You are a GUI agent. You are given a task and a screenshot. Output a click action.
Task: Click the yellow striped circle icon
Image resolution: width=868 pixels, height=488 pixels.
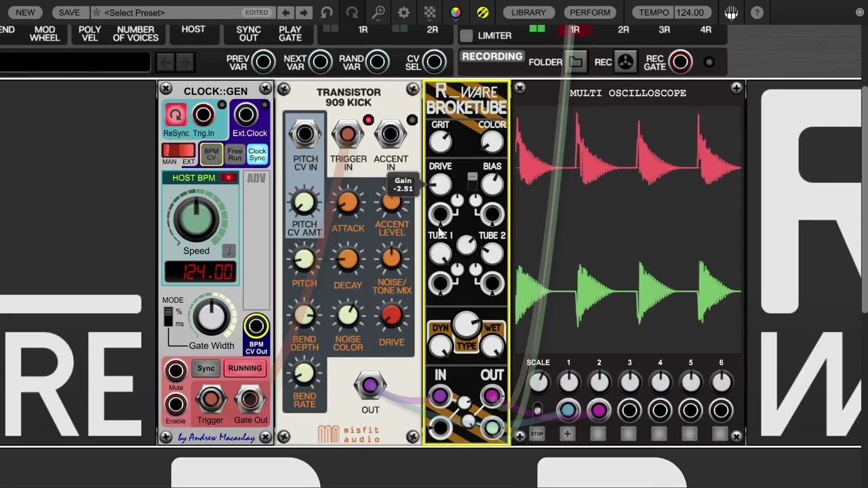[x=482, y=12]
